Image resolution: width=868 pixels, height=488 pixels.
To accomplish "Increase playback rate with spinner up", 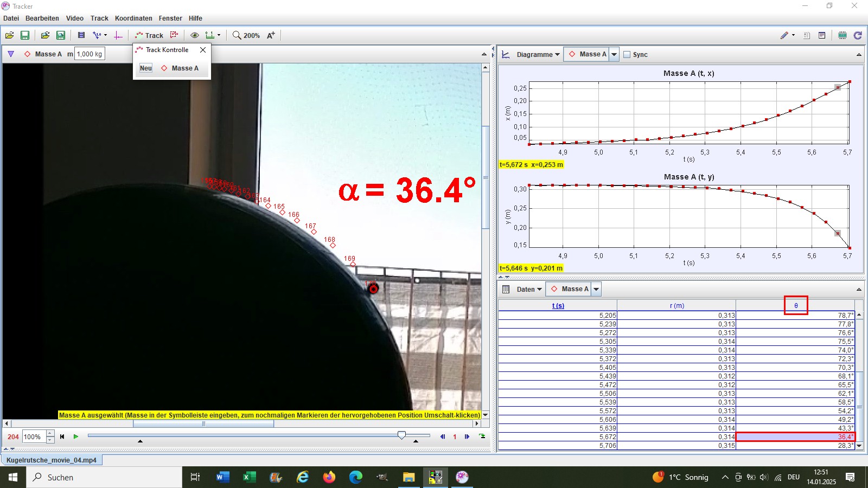I will pyautogui.click(x=50, y=433).
